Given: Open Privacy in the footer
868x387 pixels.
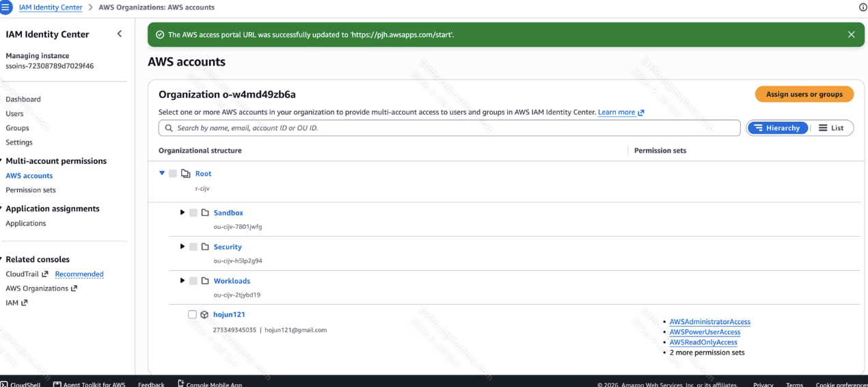Looking at the screenshot, I should pos(763,384).
